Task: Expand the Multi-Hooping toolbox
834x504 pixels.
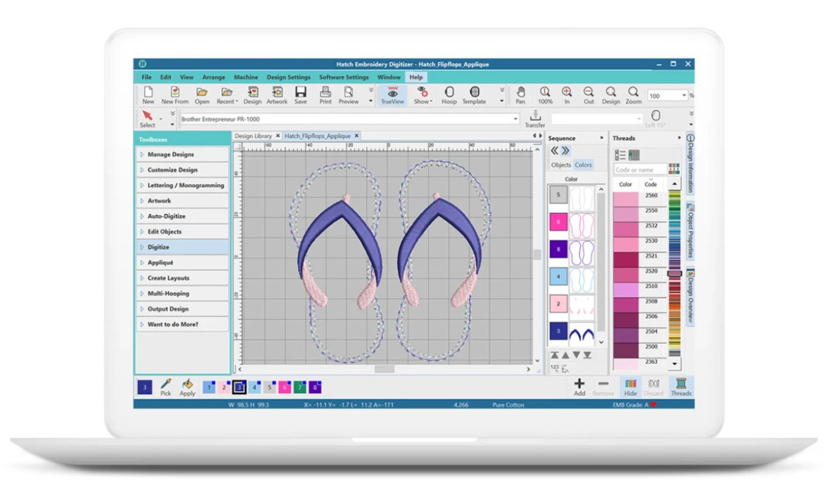Action: (x=182, y=294)
